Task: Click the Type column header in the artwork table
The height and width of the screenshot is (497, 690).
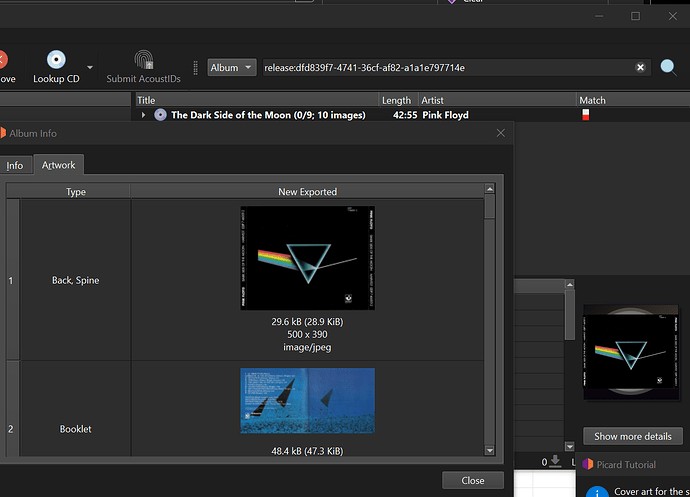Action: tap(76, 191)
